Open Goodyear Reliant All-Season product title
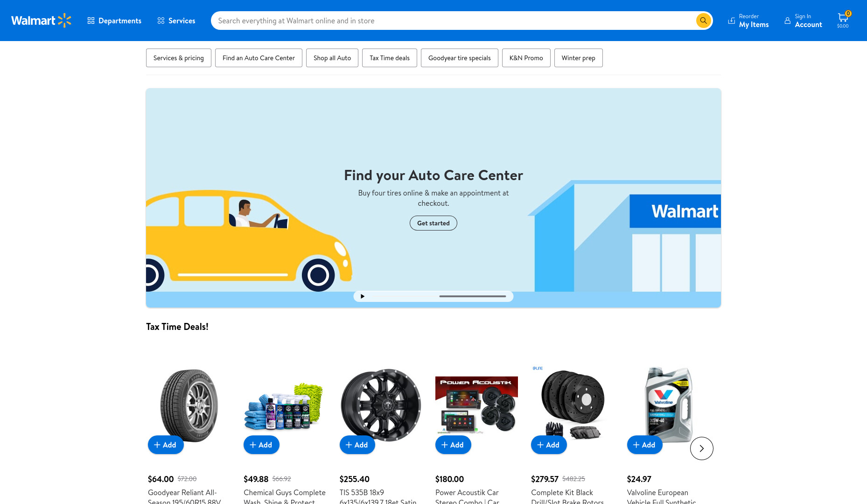Viewport: 867px width, 504px height. coord(184,497)
